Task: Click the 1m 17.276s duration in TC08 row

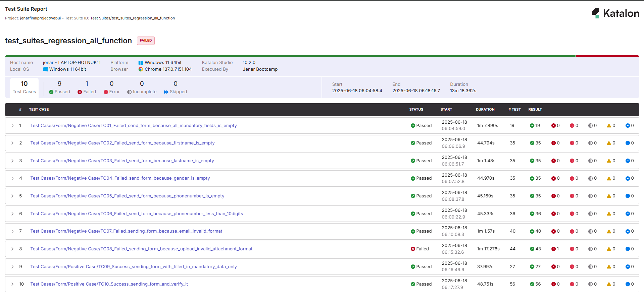Action: [488, 249]
